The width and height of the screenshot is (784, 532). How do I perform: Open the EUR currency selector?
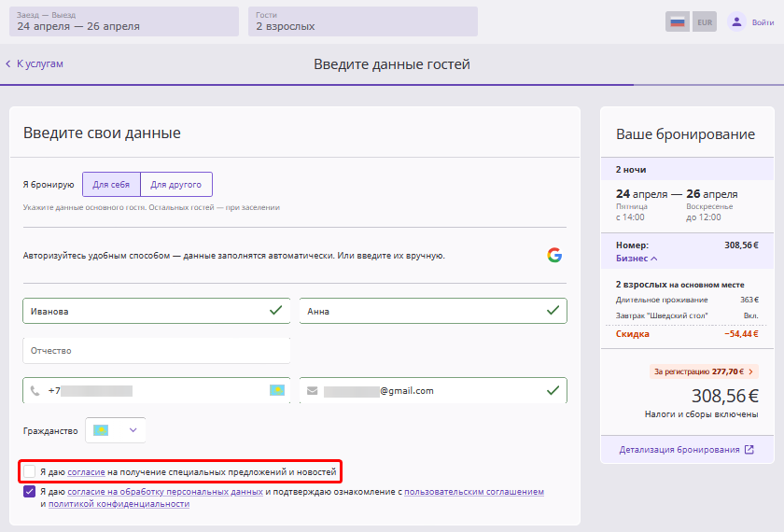(705, 21)
